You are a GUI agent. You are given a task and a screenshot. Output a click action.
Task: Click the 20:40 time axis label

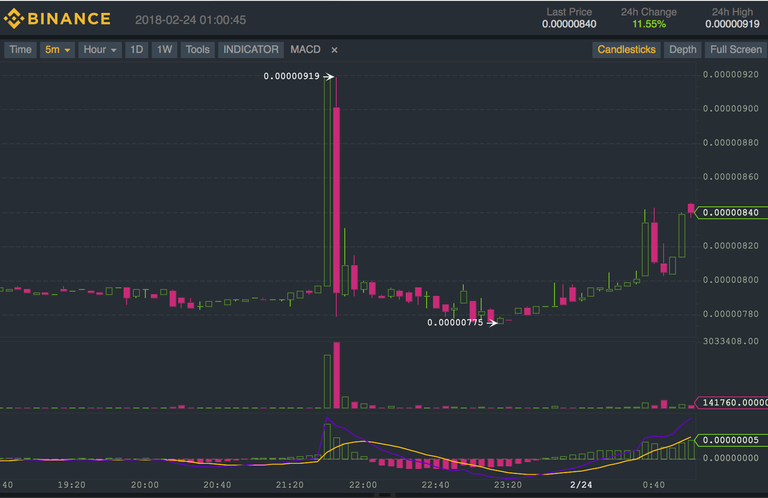pyautogui.click(x=217, y=485)
